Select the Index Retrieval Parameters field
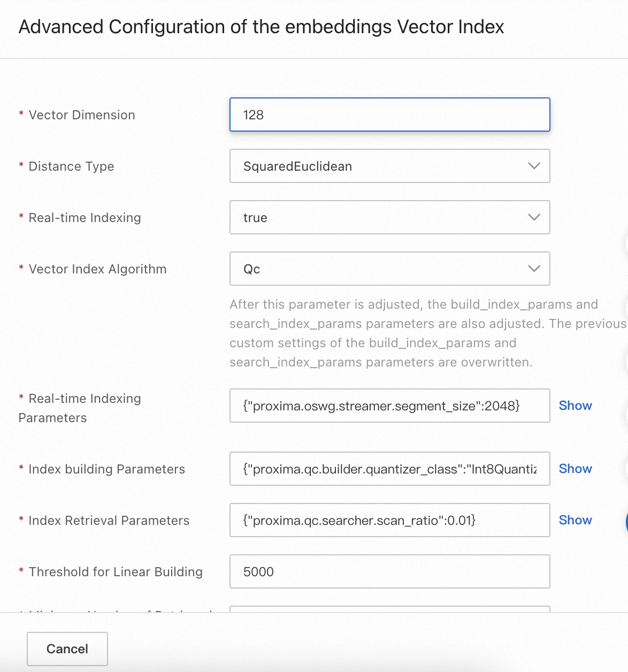Viewport: 628px width, 672px height. (x=389, y=520)
